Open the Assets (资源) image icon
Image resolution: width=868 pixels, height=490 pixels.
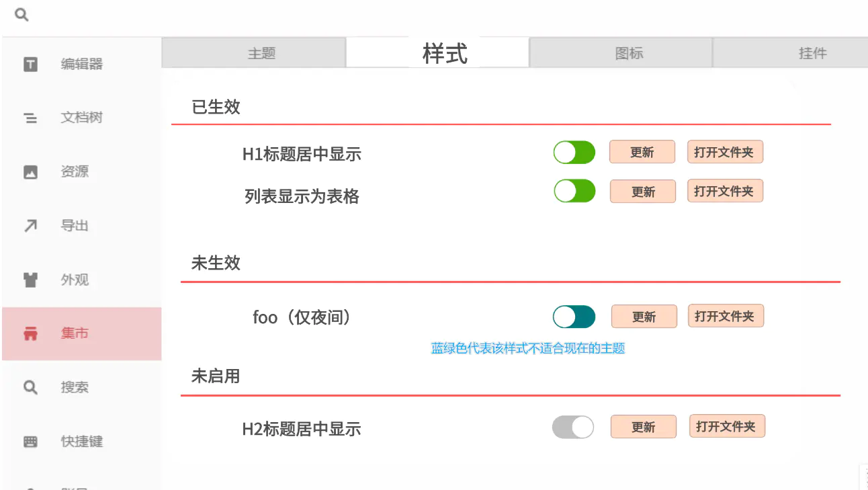click(30, 172)
